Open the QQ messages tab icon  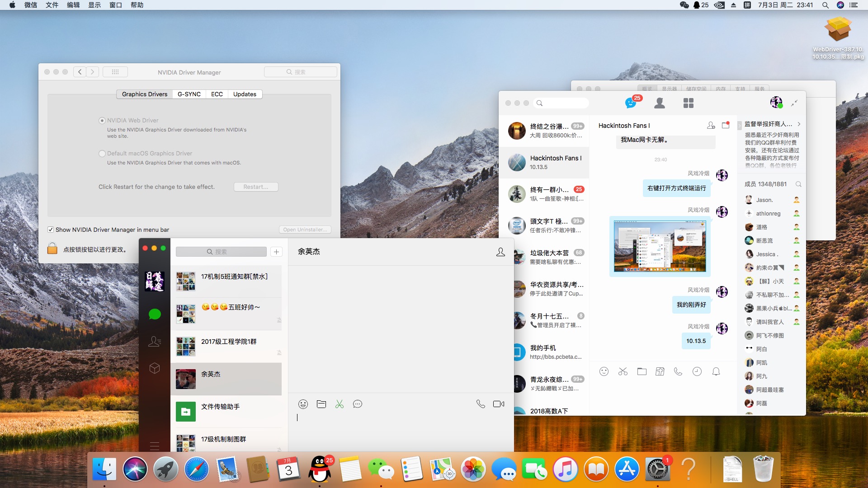click(631, 103)
